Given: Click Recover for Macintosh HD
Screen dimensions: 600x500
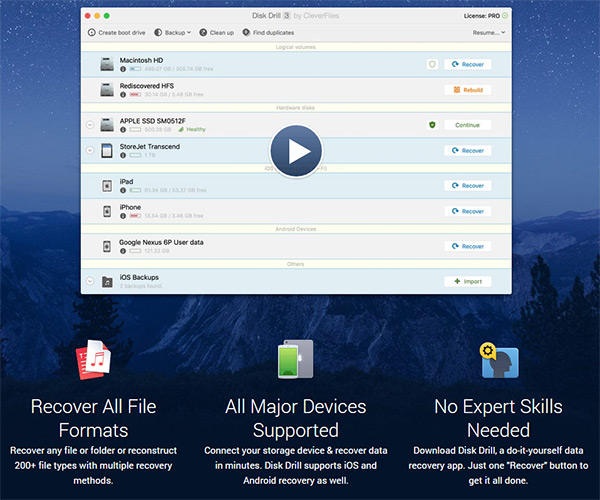Looking at the screenshot, I should tap(468, 64).
